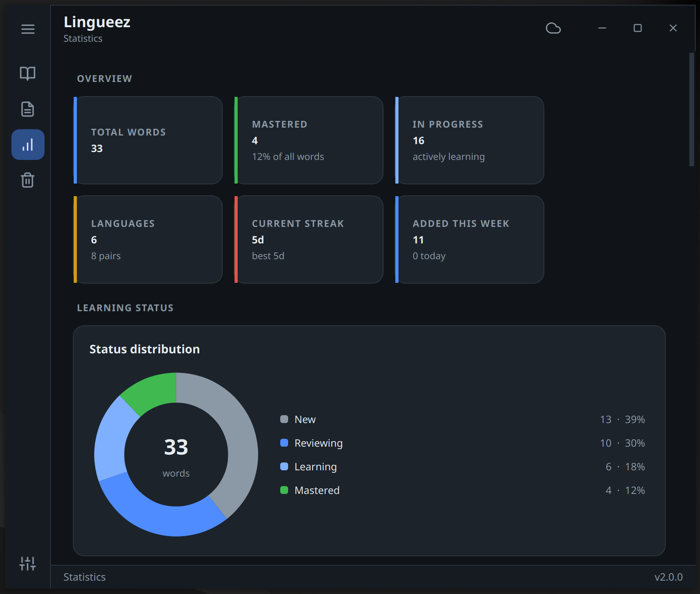700x594 pixels.
Task: Click the In Progress card
Action: pos(470,140)
